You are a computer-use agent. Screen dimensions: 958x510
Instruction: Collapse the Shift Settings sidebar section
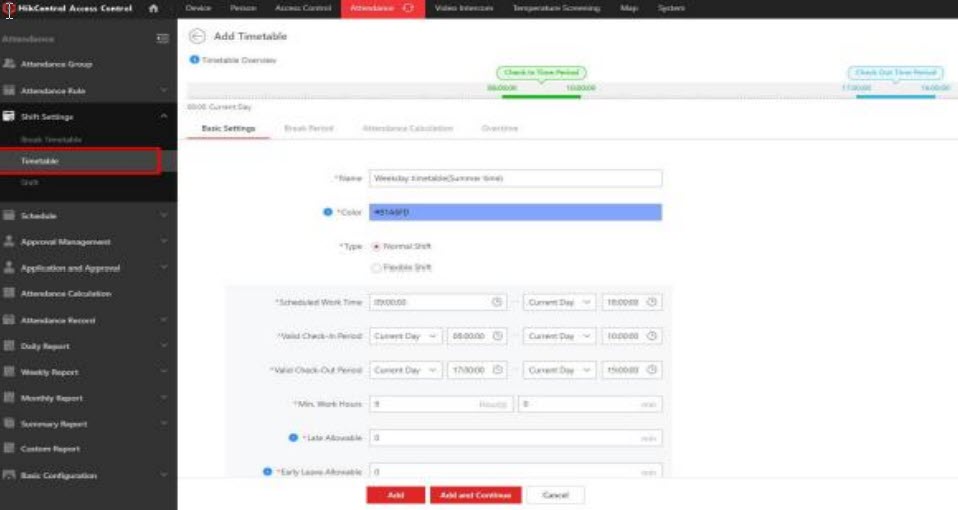click(x=163, y=116)
